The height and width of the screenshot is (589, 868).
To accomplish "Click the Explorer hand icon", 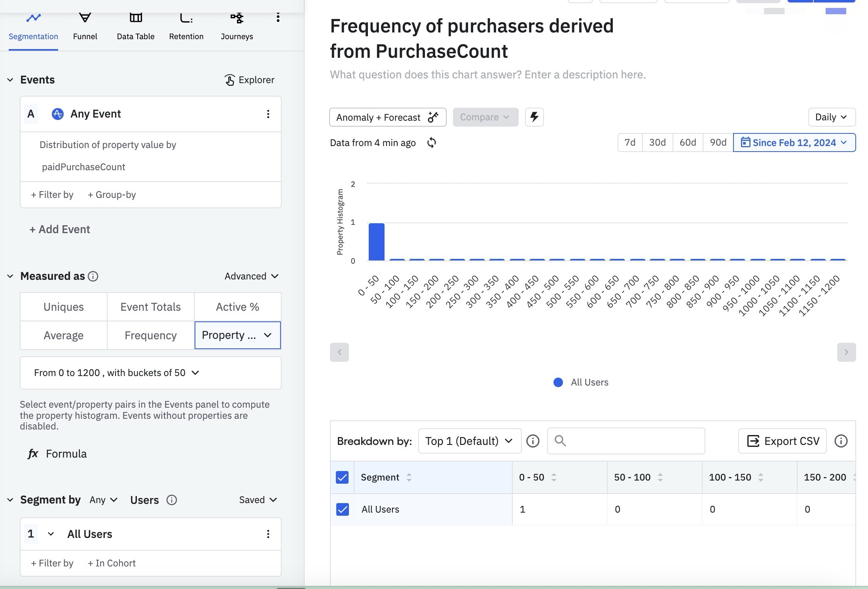I will pos(229,80).
